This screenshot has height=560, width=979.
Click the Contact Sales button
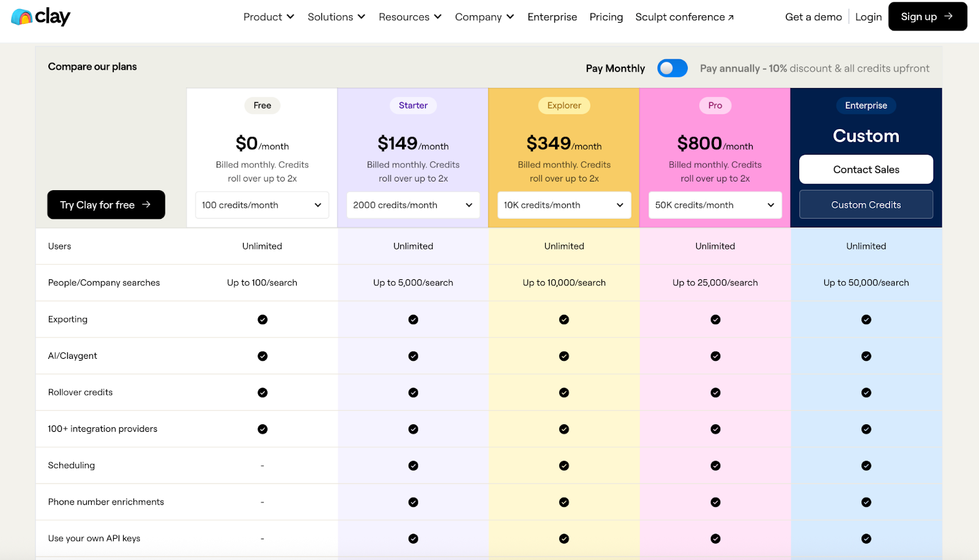[x=866, y=169]
